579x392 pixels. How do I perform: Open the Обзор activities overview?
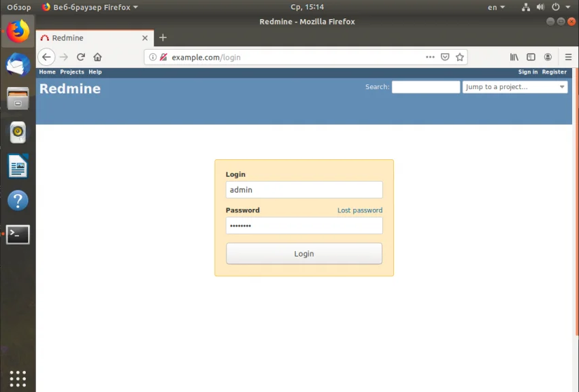[19, 7]
